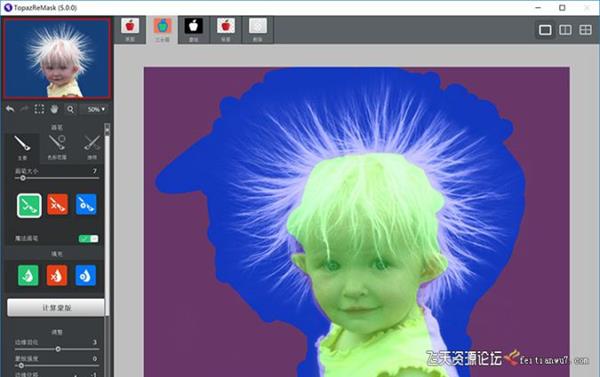600x377 pixels.
Task: Select the dashed marquee selection tool
Action: click(x=39, y=109)
